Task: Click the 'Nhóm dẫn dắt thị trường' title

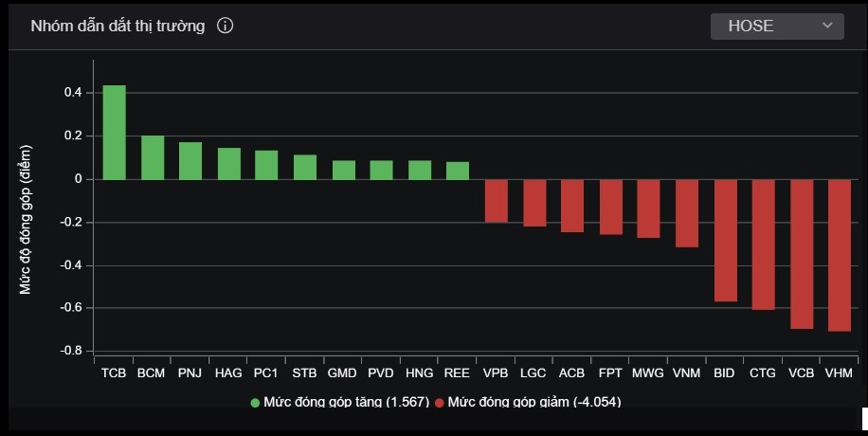Action: pyautogui.click(x=118, y=26)
